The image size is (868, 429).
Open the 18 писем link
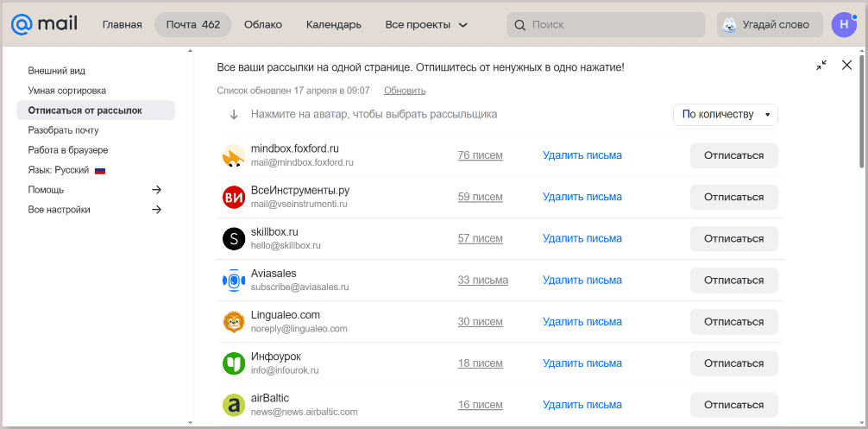tap(480, 363)
